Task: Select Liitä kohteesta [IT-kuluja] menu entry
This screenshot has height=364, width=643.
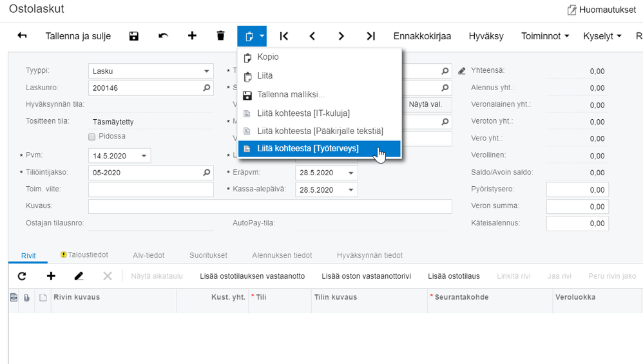Action: pos(303,113)
